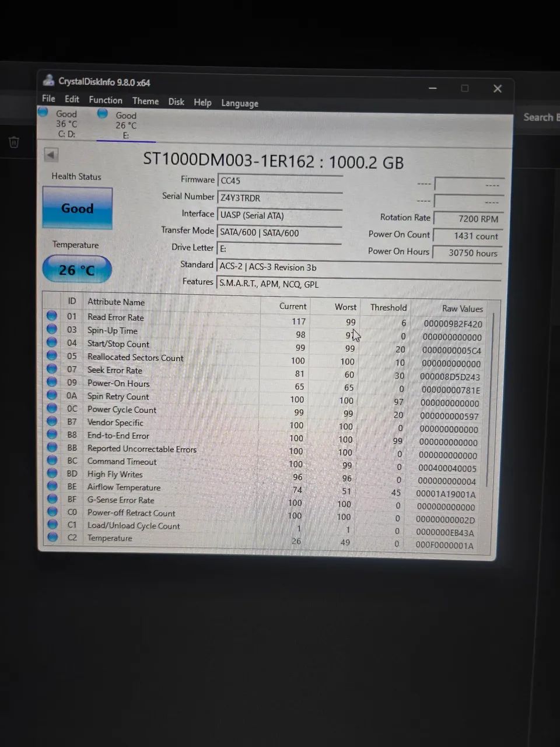Close the CrystalDiskInfo window

pos(498,89)
